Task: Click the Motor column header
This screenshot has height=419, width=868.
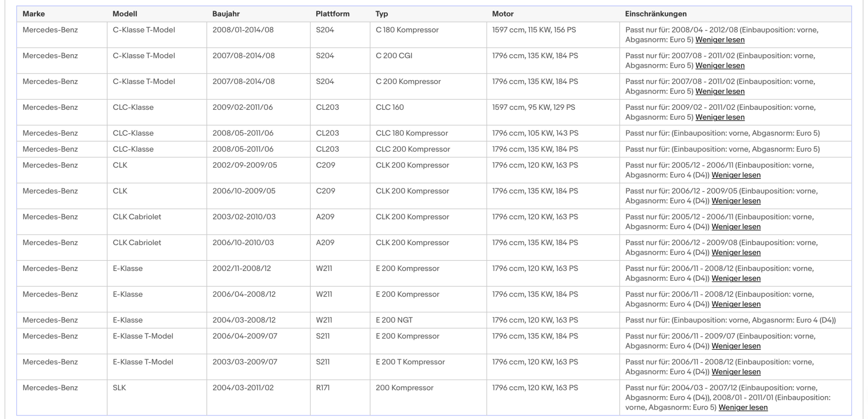Action: [x=503, y=14]
